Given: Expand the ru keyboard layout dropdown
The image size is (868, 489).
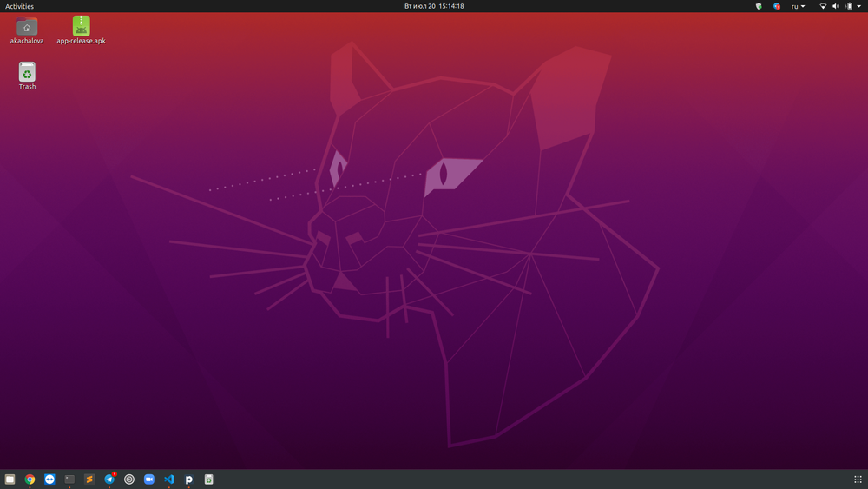Looking at the screenshot, I should (x=798, y=6).
